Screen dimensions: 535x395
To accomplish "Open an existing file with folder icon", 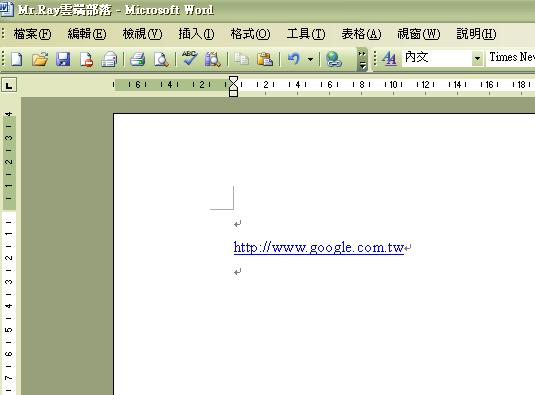I will pyautogui.click(x=40, y=59).
